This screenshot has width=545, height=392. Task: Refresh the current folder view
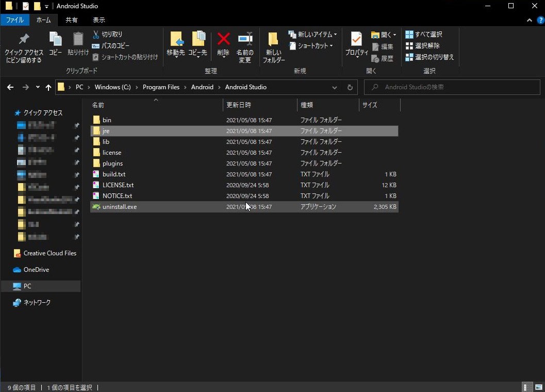tap(350, 87)
